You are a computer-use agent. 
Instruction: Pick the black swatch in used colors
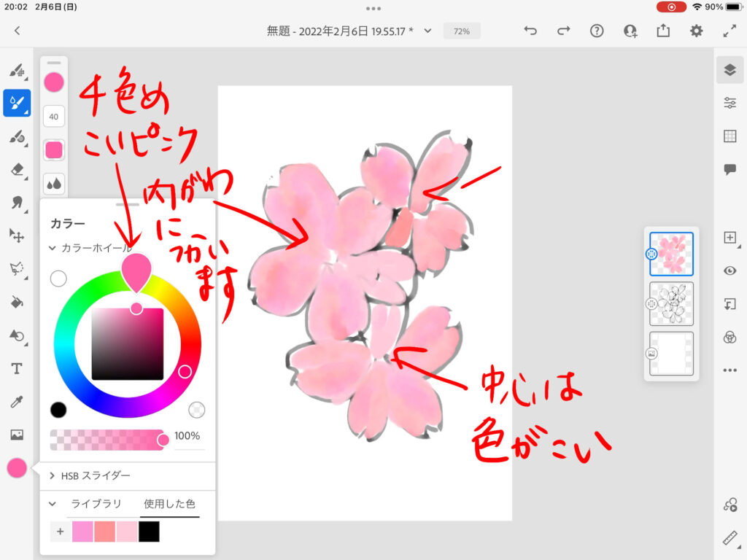click(x=149, y=532)
